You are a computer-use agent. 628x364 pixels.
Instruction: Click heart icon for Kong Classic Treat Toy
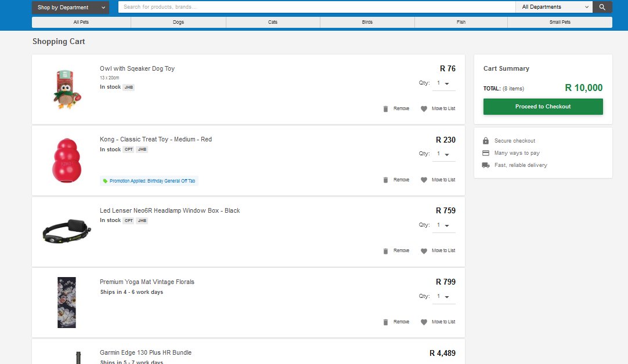coord(424,180)
